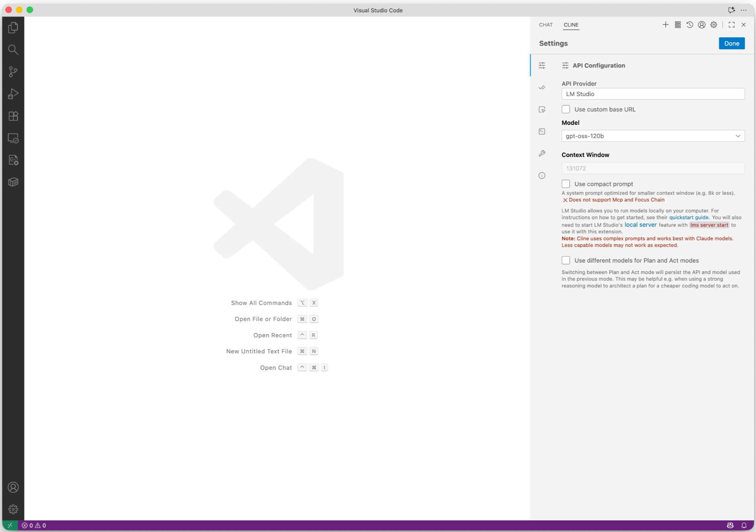Viewport: 756px width, 532px height.
Task: Expand the gpt-oss-120b Model dropdown
Action: (652, 136)
